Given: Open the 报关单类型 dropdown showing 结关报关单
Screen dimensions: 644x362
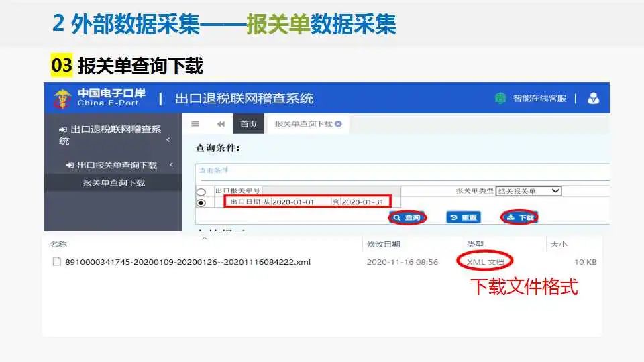Looking at the screenshot, I should pos(529,191).
